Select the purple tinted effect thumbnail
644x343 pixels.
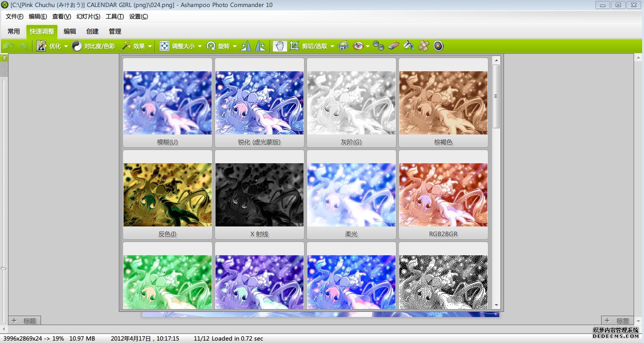259,276
